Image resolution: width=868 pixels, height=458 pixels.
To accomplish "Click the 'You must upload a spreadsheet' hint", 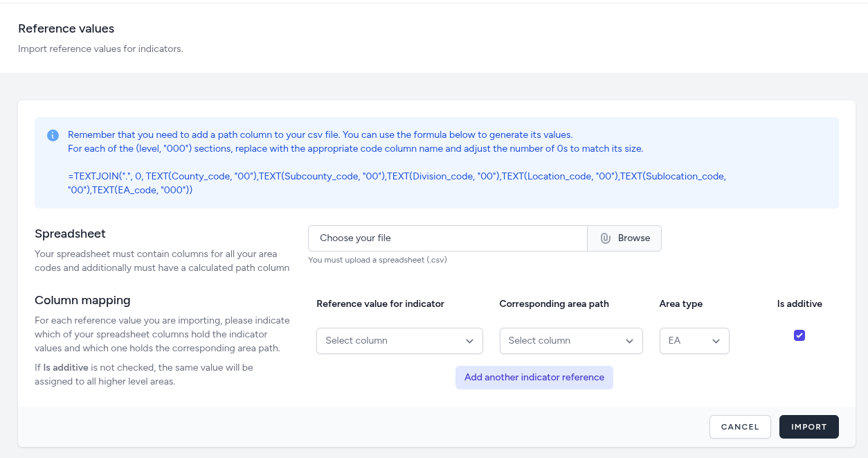I will 377,261.
